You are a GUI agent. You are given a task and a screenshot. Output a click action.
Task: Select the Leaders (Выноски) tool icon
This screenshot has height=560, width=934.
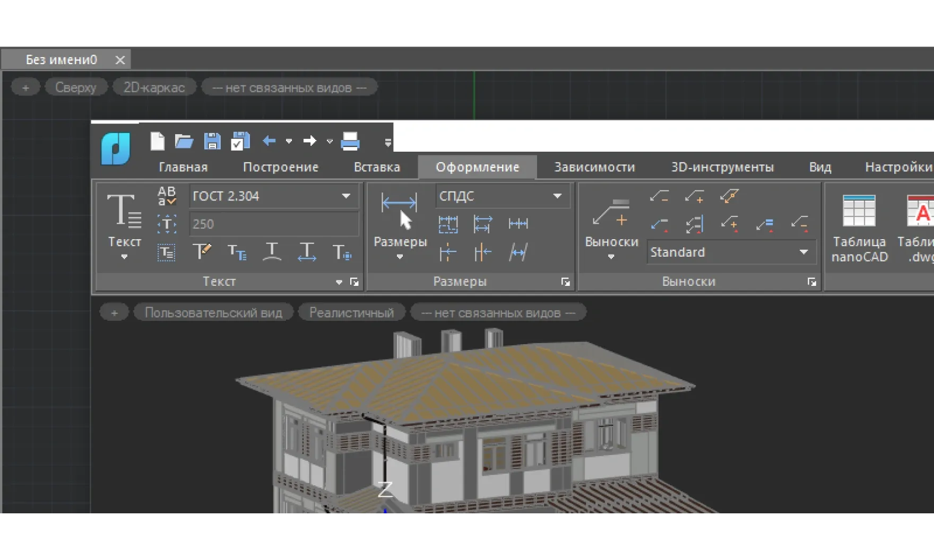[611, 212]
